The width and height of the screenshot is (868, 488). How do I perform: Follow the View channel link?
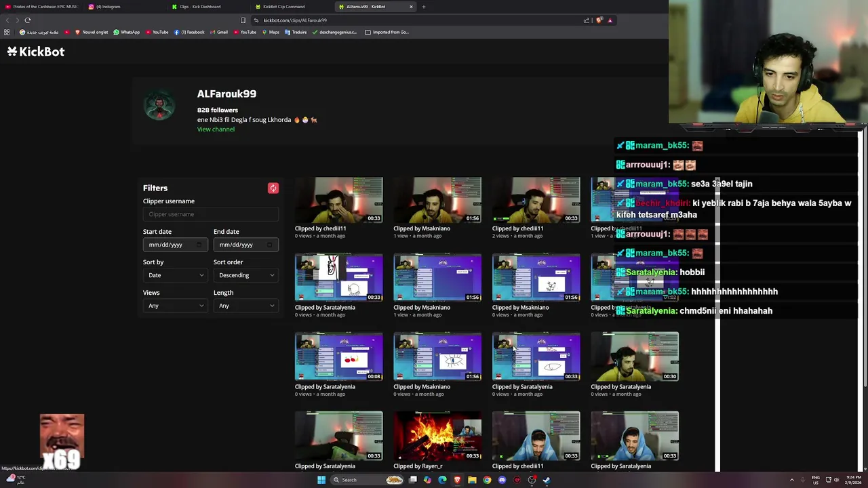[x=216, y=129]
